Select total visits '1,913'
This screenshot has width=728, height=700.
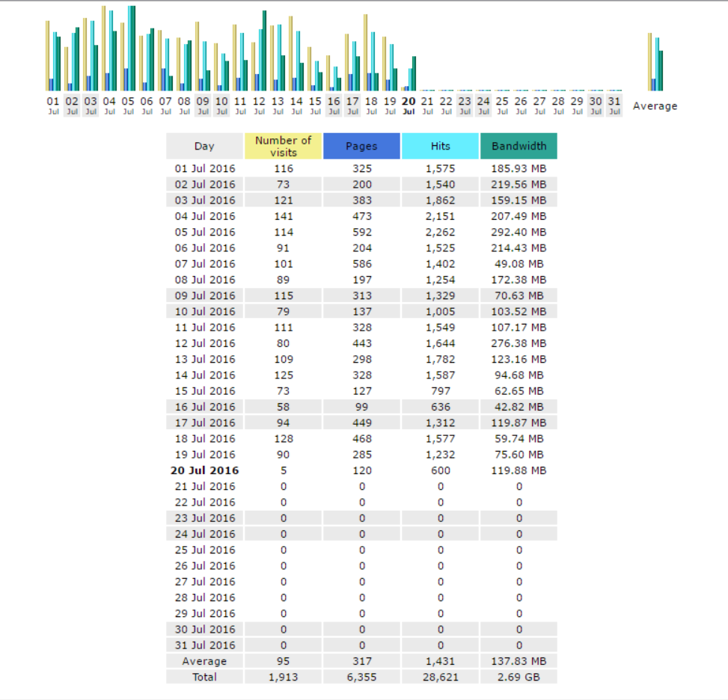point(284,677)
